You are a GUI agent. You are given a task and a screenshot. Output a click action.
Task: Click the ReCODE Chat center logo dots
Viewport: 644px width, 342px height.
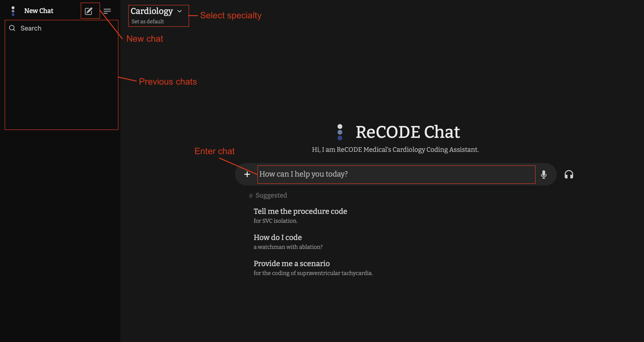(x=340, y=132)
